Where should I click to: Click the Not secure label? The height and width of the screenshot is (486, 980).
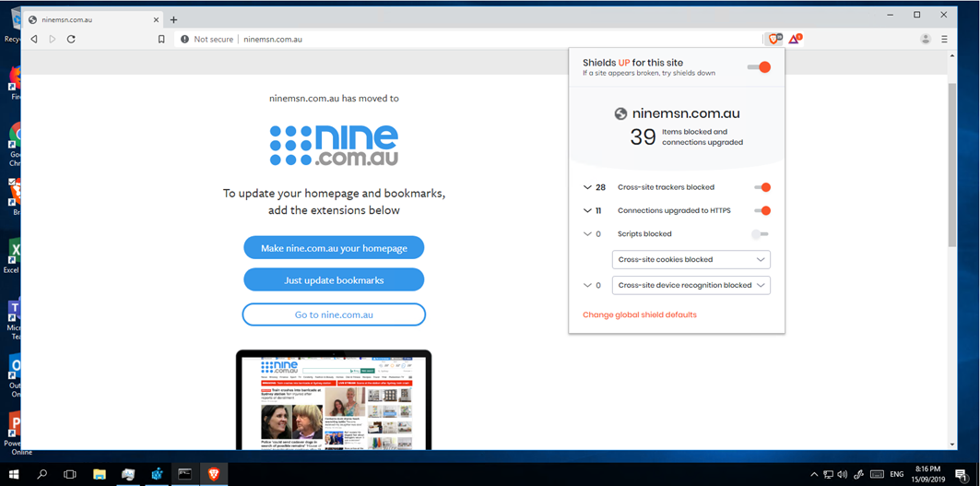coord(213,39)
